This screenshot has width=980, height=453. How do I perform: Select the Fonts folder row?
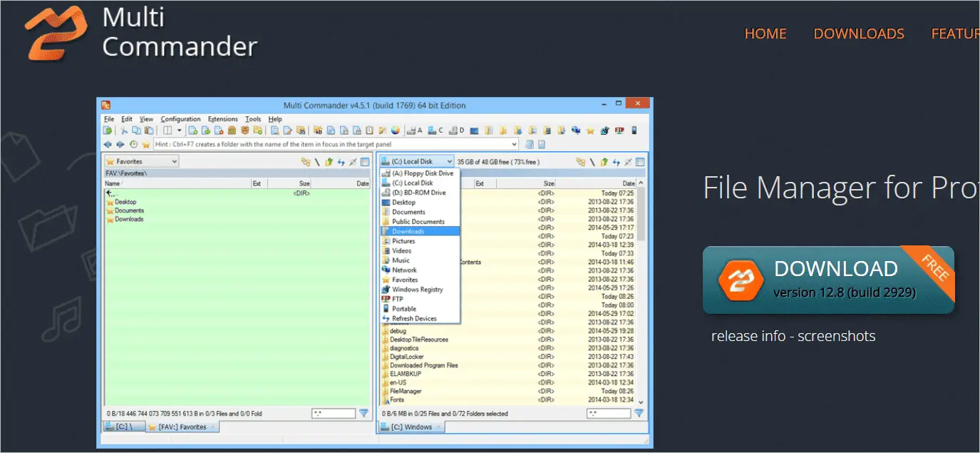397,399
